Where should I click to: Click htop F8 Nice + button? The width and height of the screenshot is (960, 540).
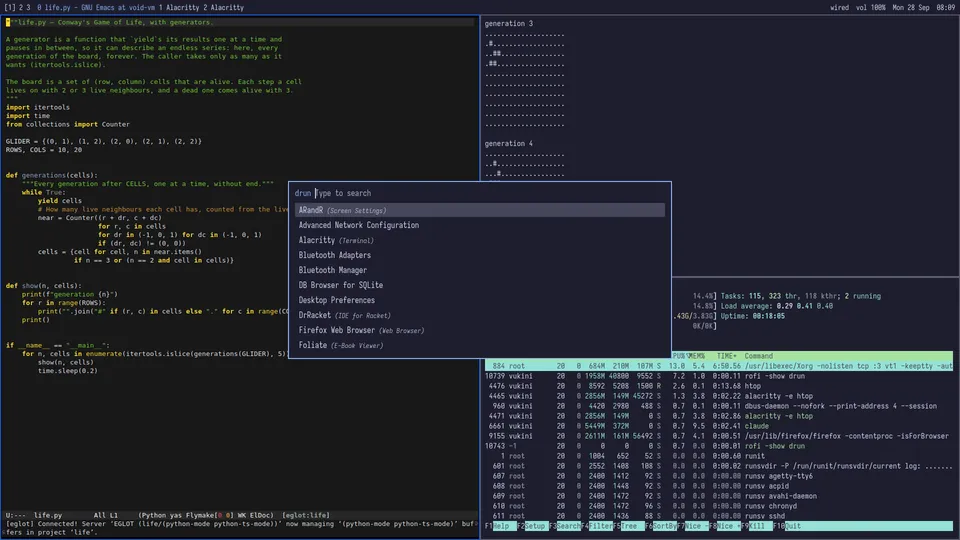(x=725, y=526)
